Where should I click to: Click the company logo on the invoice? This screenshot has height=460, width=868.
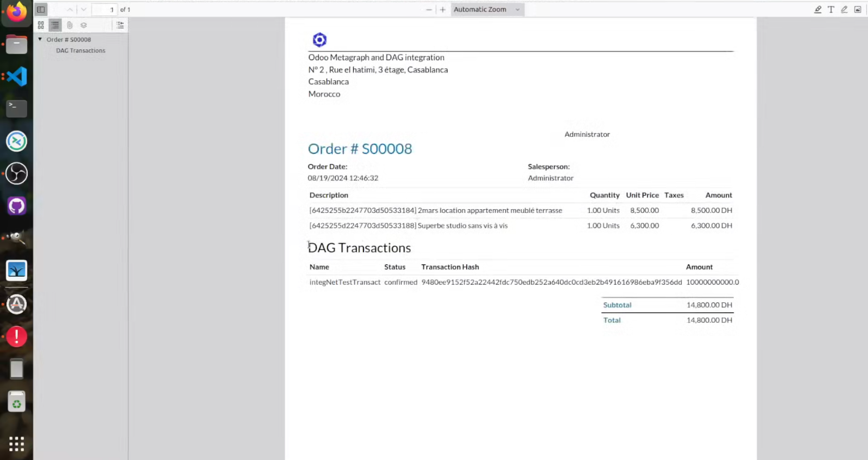coord(319,40)
